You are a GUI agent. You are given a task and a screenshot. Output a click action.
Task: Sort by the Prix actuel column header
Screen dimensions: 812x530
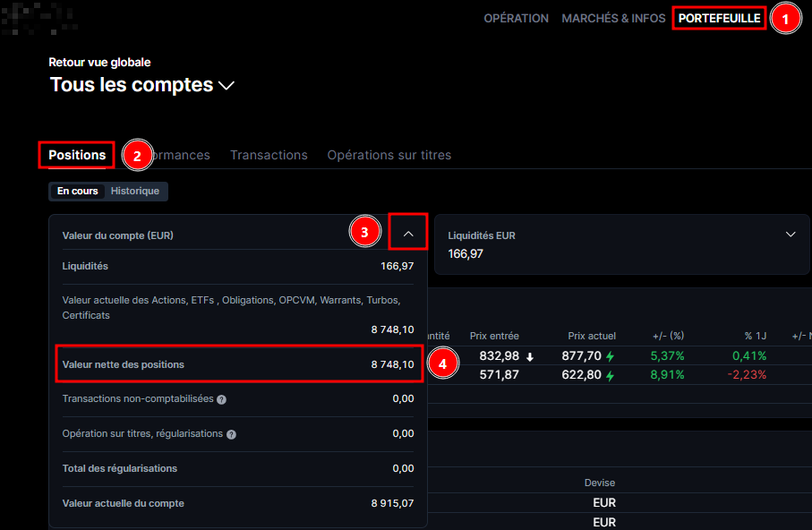click(x=591, y=336)
